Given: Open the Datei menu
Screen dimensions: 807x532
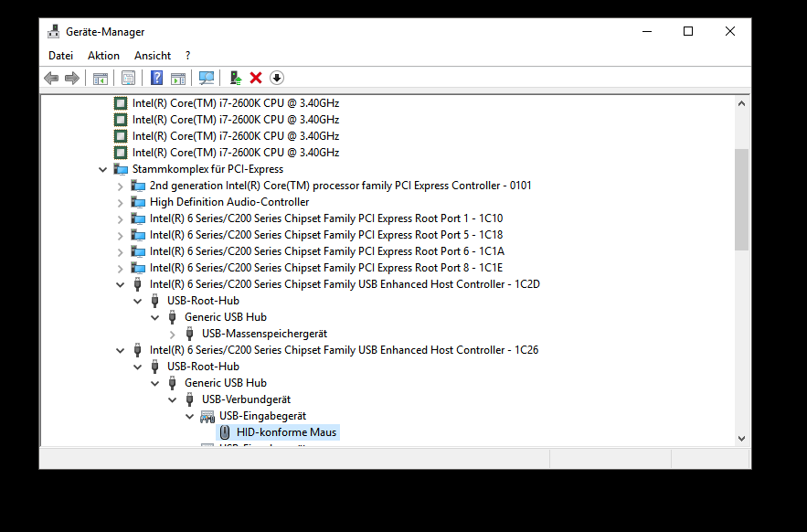Looking at the screenshot, I should click(x=60, y=56).
